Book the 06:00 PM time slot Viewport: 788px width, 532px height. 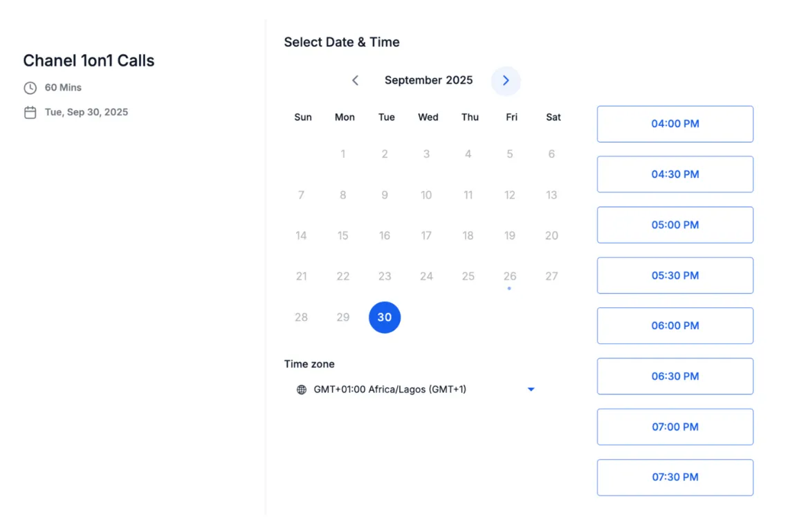pos(675,326)
